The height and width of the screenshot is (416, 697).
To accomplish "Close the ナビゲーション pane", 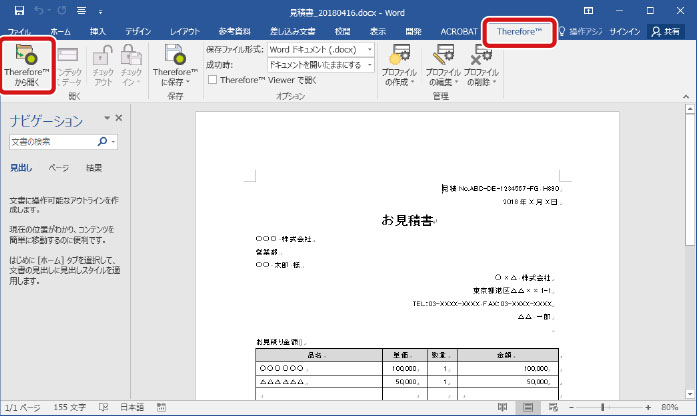I will 119,118.
